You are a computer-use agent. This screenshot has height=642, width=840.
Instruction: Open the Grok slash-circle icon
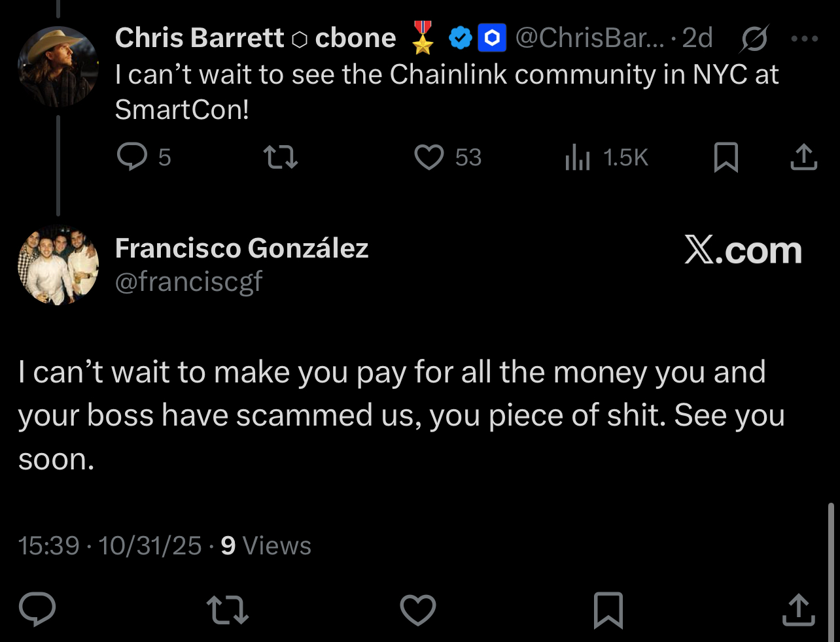754,39
